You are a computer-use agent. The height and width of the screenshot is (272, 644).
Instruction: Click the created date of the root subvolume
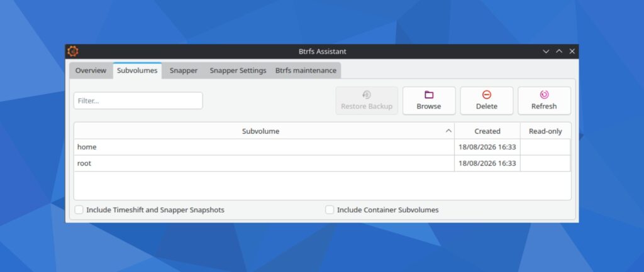coord(487,163)
